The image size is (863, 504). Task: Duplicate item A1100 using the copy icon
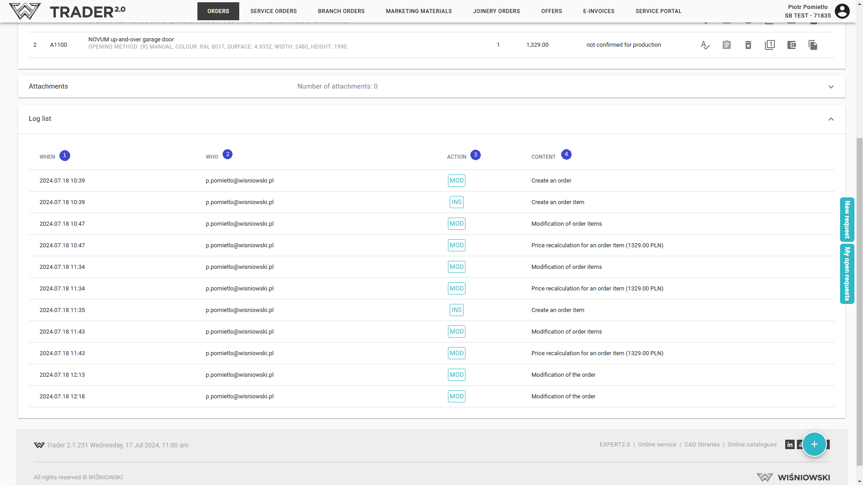[813, 45]
